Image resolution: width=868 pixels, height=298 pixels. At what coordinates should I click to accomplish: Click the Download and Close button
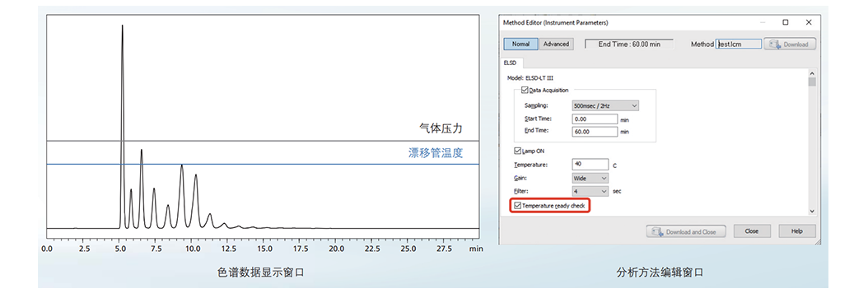click(x=685, y=231)
